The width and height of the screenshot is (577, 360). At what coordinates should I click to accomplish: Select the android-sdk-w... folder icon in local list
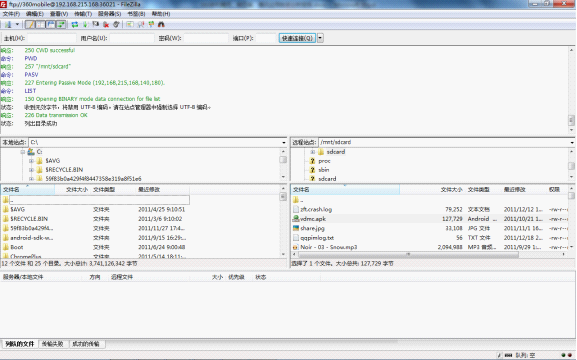click(x=6, y=238)
